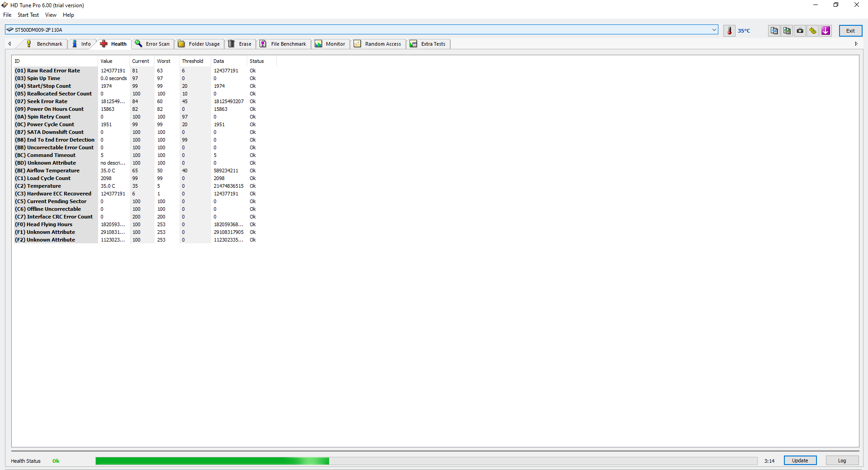Viewport: 868px width, 470px height.
Task: Switch to the Info tab
Action: [x=82, y=44]
